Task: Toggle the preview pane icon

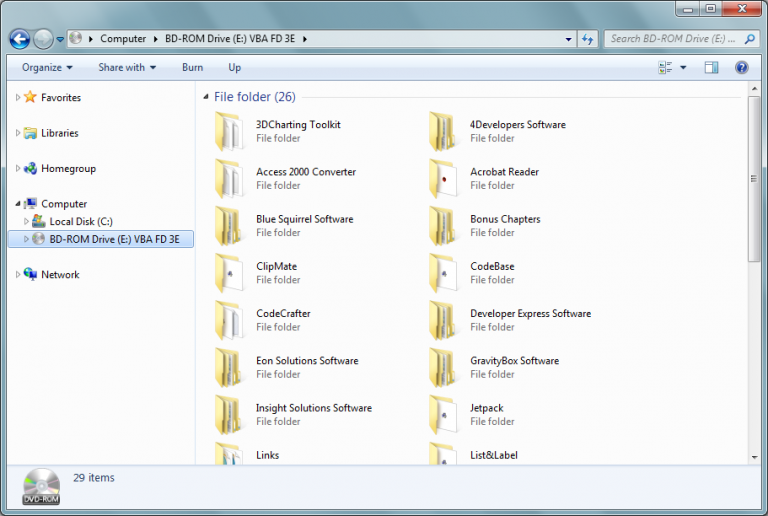Action: click(x=711, y=67)
